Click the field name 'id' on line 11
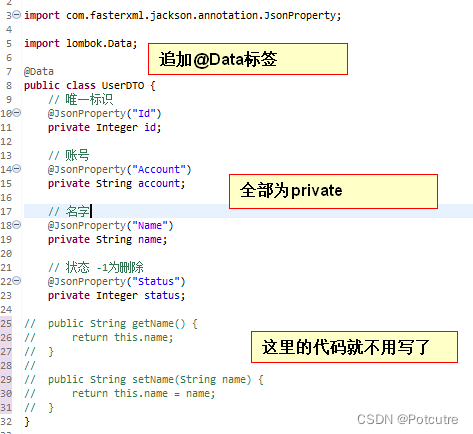Image resolution: width=473 pixels, height=434 pixels. [150, 127]
